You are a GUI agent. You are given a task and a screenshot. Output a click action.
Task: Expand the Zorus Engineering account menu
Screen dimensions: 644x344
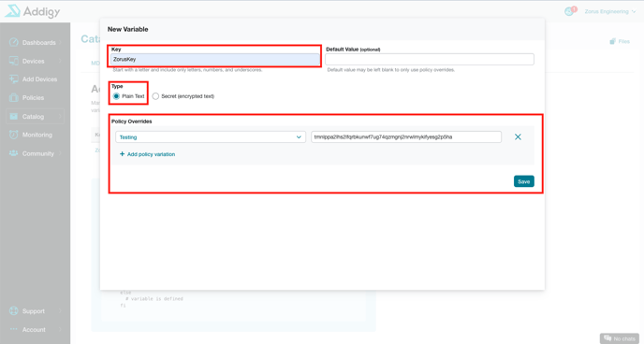coord(610,11)
